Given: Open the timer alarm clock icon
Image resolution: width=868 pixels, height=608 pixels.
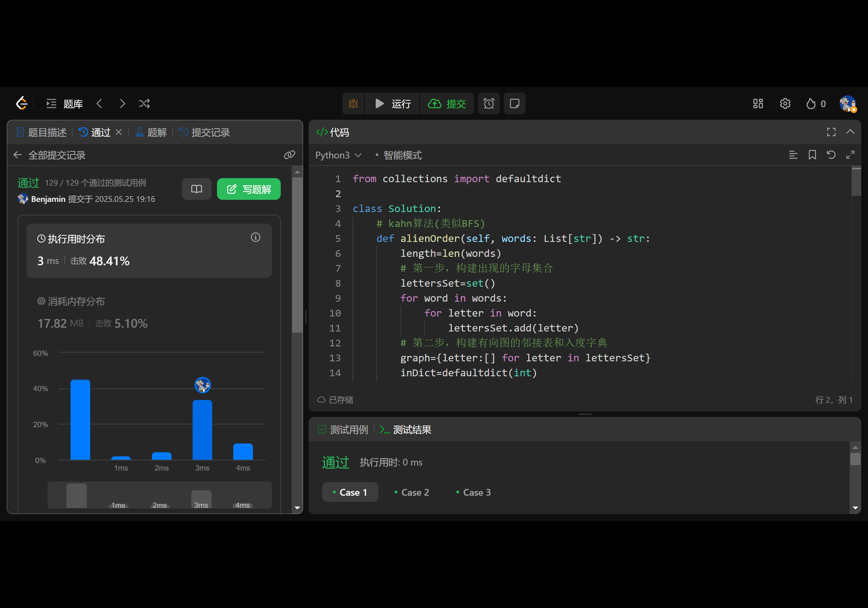Looking at the screenshot, I should (489, 104).
